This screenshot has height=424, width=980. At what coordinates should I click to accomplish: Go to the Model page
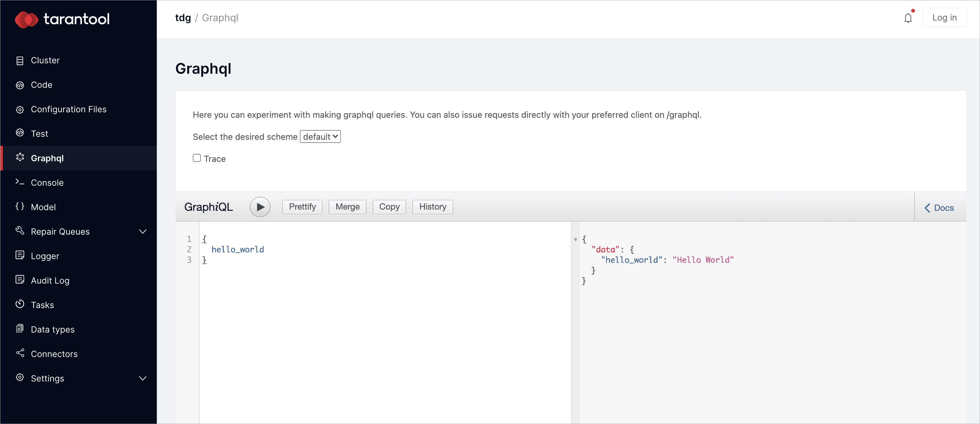[x=79, y=207]
